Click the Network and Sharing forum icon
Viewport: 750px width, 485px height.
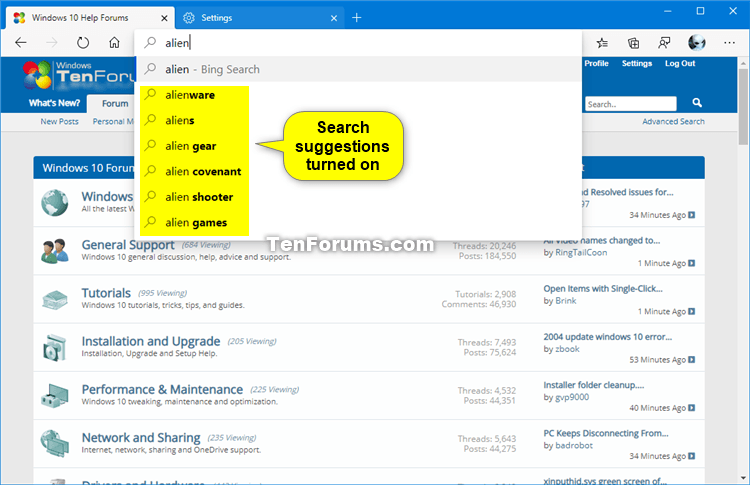[55, 444]
